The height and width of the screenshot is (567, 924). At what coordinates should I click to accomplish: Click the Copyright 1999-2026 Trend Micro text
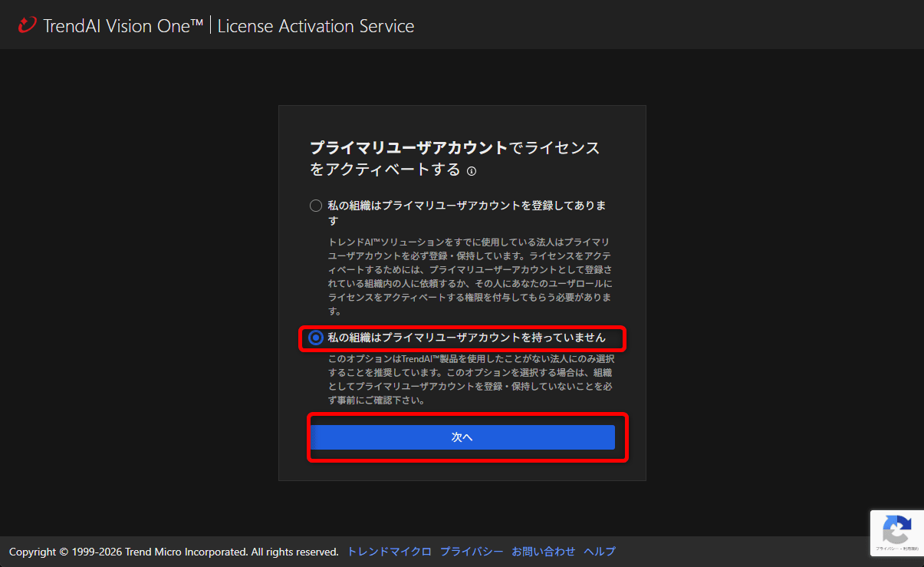click(174, 552)
